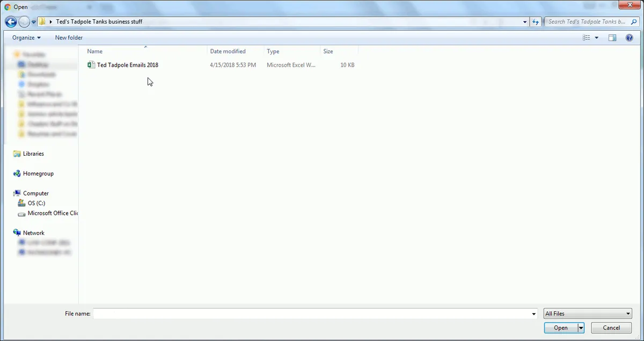
Task: Expand the Open button's split arrow
Action: tap(581, 328)
